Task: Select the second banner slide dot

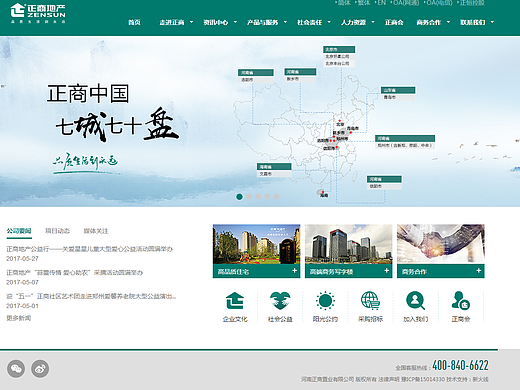Action: coord(249,197)
